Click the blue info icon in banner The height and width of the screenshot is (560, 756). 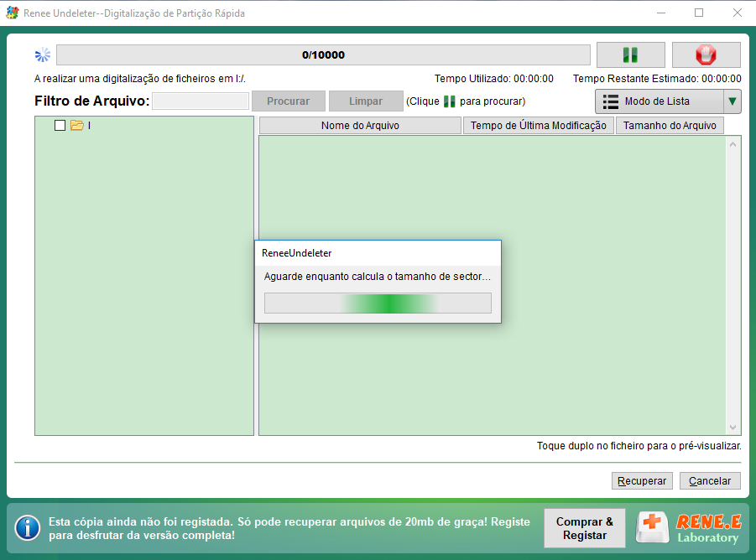tap(28, 528)
